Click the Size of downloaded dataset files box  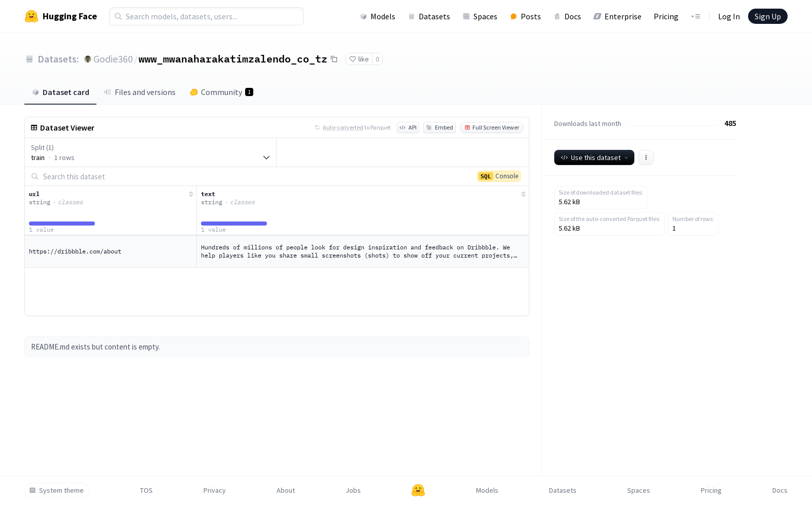click(x=601, y=197)
